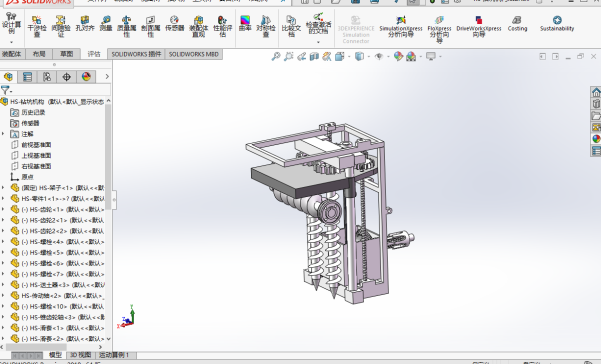Open dropdown arrow beside Hide/Show Items

pos(388,57)
